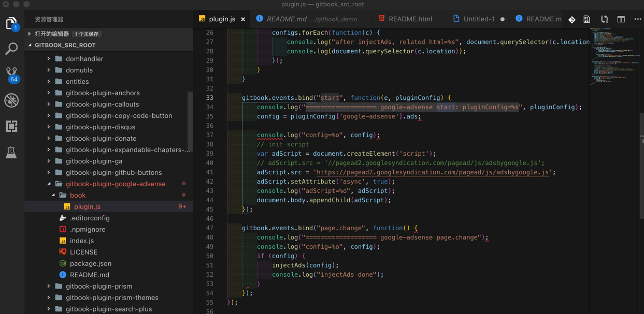Switch to the Untitled-1 tab

[x=479, y=19]
